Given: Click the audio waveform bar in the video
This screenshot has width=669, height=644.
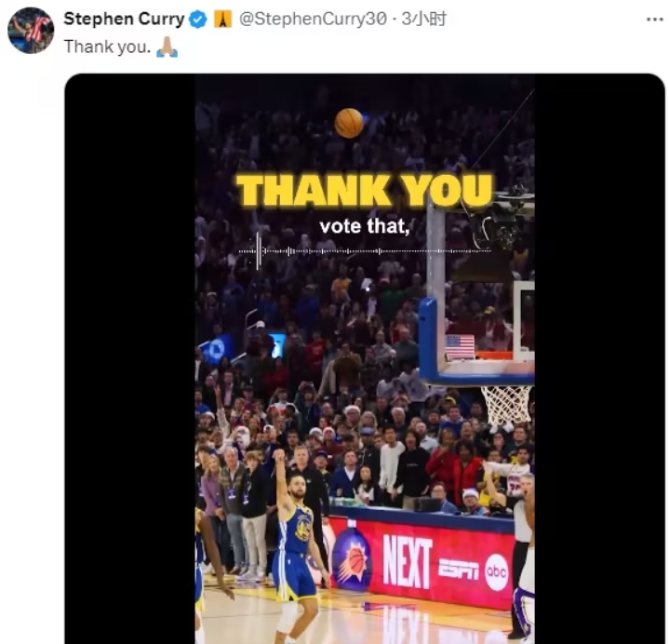Looking at the screenshot, I should [x=365, y=251].
